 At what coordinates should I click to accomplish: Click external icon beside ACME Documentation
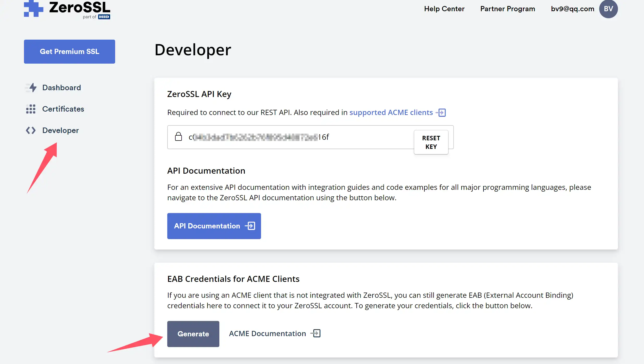coord(315,333)
